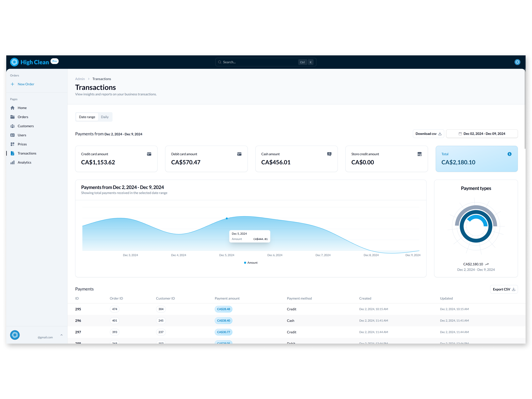
Task: Click the Orders folder icon in the sidebar
Action: click(13, 117)
